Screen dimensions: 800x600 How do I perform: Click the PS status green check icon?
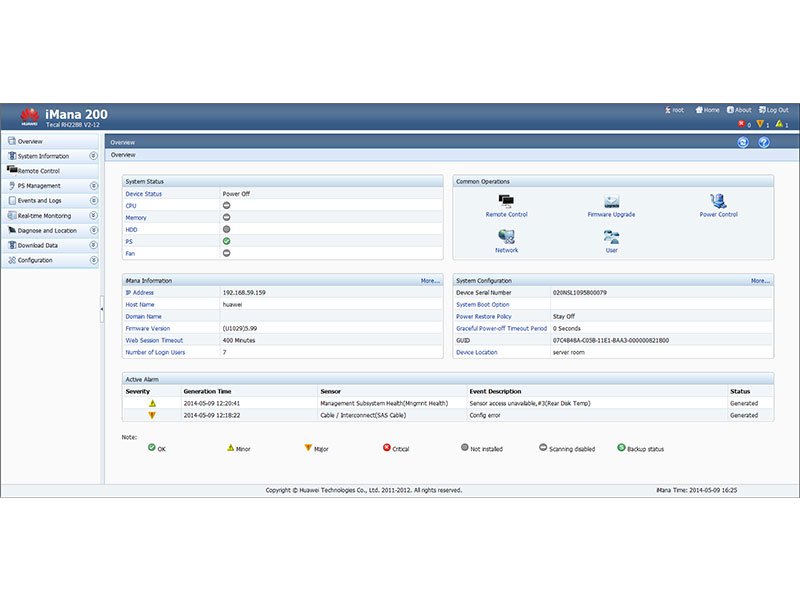pos(227,241)
